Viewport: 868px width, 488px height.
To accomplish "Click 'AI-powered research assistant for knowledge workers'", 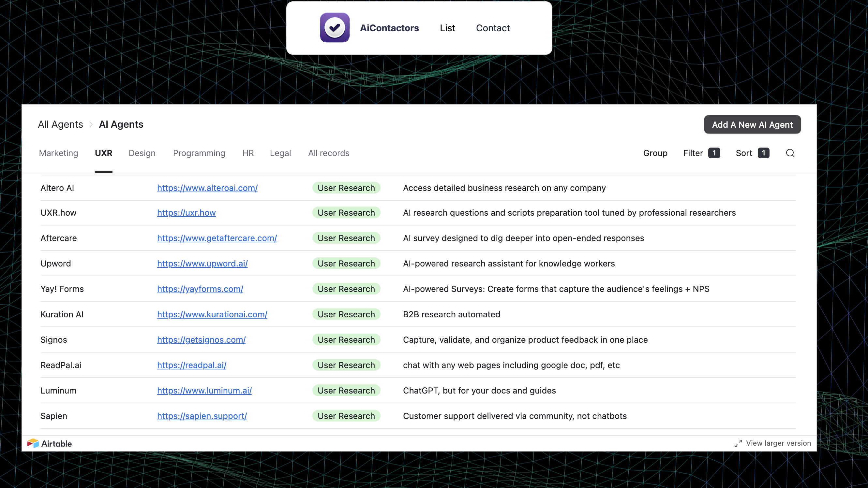I will click(509, 264).
